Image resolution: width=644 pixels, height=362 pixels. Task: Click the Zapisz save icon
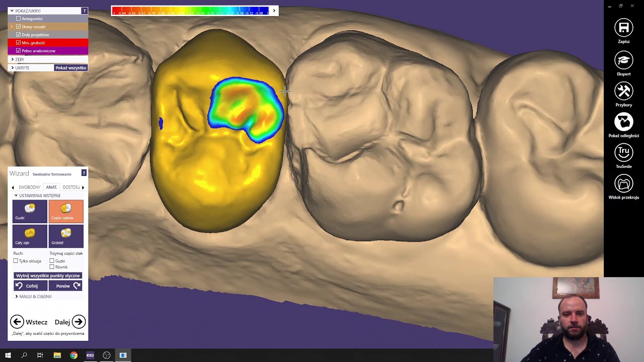click(x=623, y=28)
